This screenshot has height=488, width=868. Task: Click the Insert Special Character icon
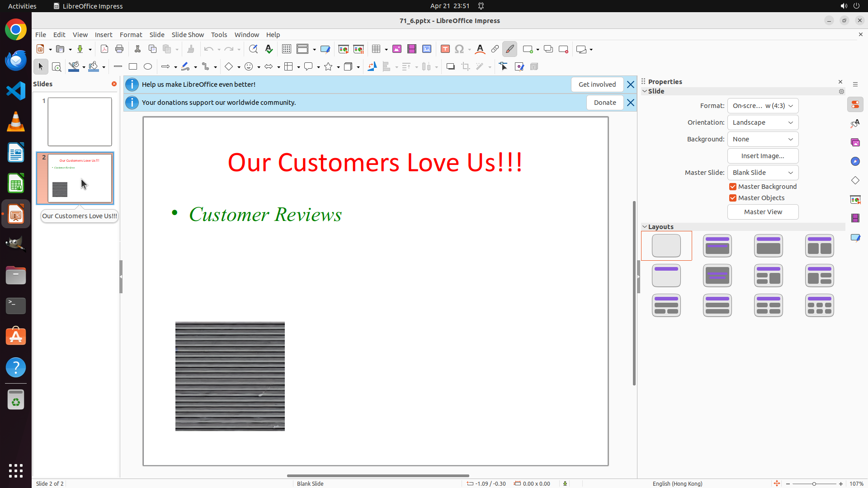point(459,49)
